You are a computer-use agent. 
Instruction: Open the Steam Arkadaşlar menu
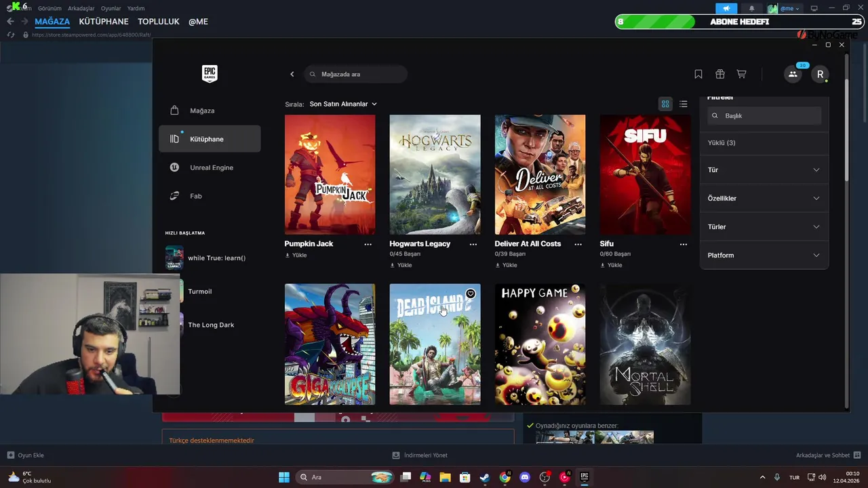[x=81, y=8]
